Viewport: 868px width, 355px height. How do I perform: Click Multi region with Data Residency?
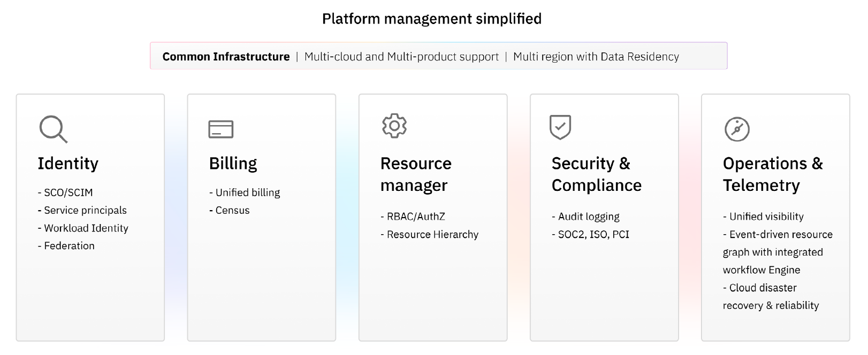click(x=596, y=57)
